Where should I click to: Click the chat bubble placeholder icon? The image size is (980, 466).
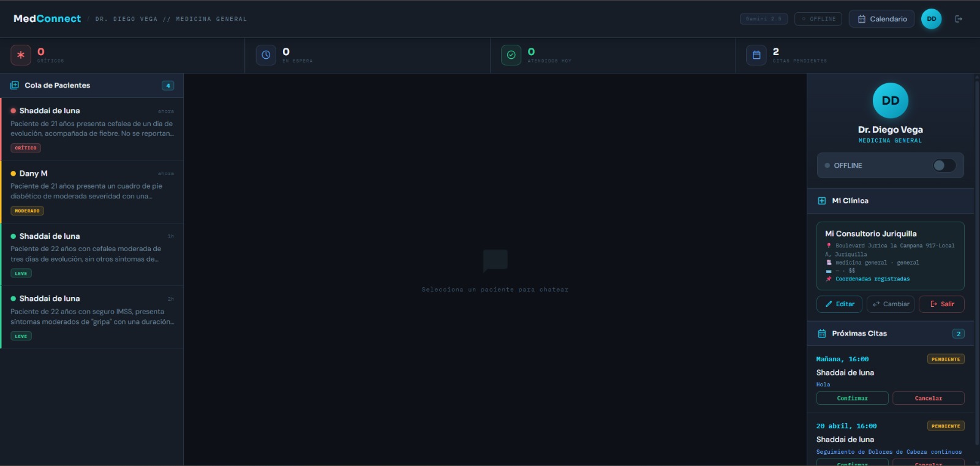click(495, 260)
